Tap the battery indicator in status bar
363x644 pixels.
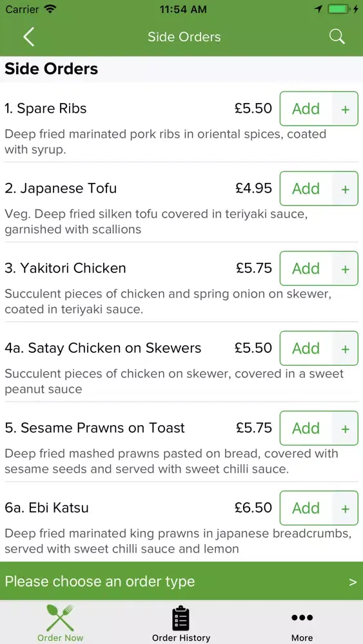(338, 10)
